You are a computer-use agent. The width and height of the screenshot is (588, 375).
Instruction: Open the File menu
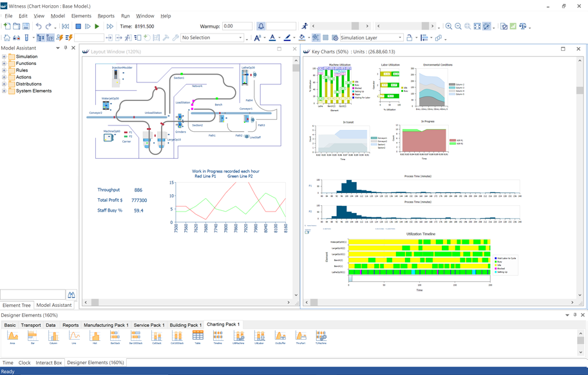click(8, 15)
